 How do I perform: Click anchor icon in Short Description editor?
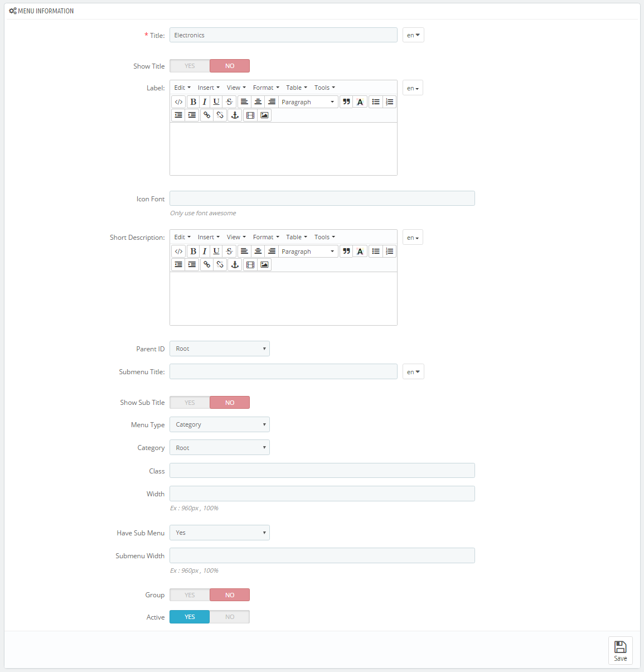click(235, 264)
